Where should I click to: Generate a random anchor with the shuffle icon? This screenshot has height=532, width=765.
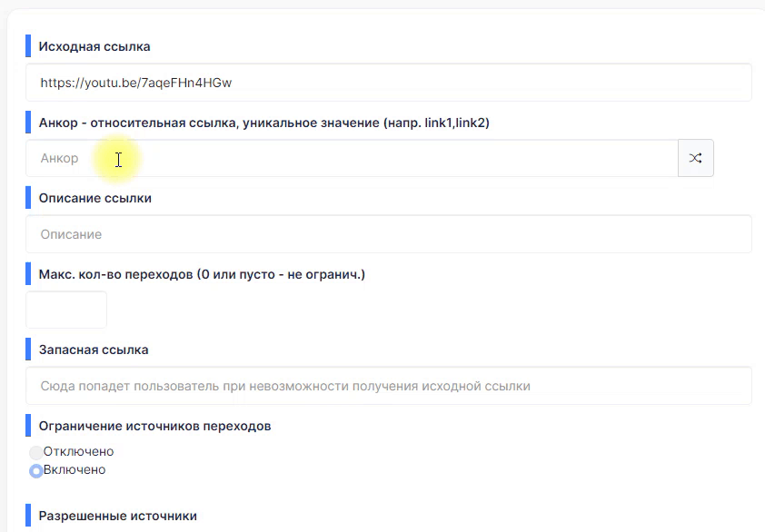click(696, 158)
